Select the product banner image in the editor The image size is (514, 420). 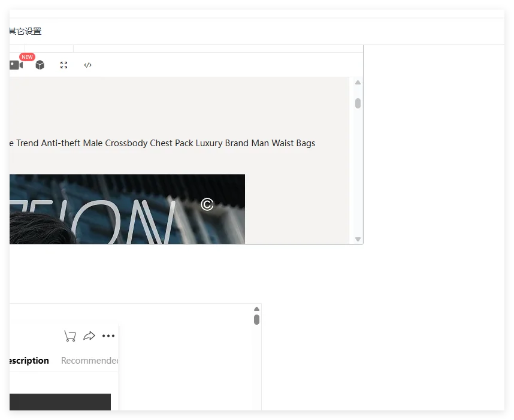coord(127,209)
